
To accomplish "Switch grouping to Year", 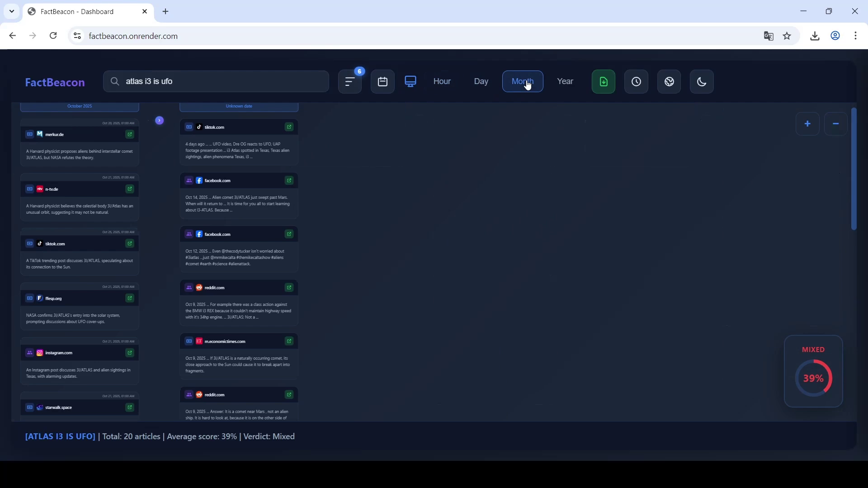I will [565, 81].
